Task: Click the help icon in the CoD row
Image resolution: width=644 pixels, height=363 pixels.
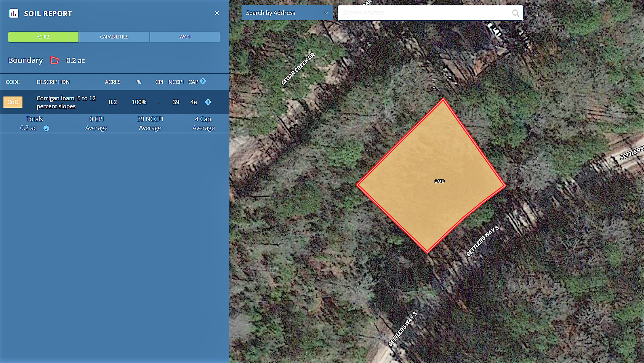Action: 208,102
